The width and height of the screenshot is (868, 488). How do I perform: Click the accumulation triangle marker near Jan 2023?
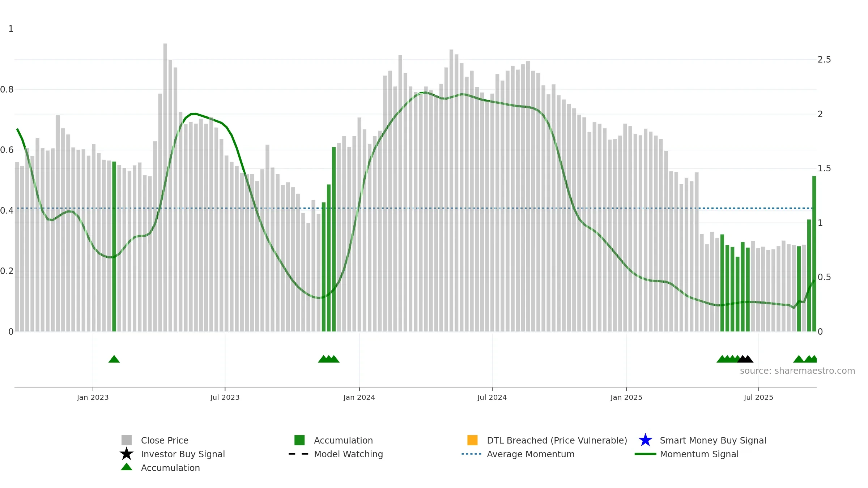[114, 359]
